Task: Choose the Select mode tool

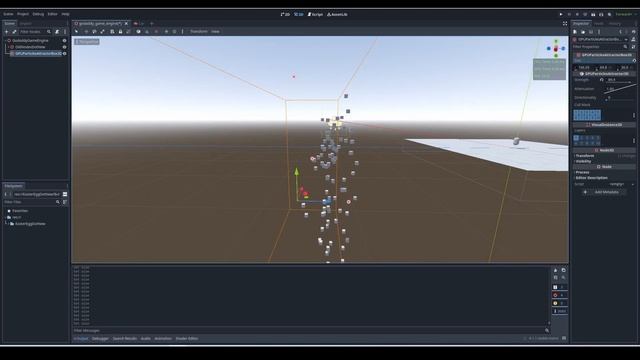Action: 76,31
